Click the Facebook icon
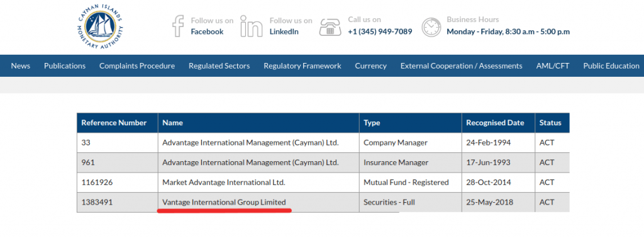Viewport: 644px width, 238px height. click(x=178, y=26)
